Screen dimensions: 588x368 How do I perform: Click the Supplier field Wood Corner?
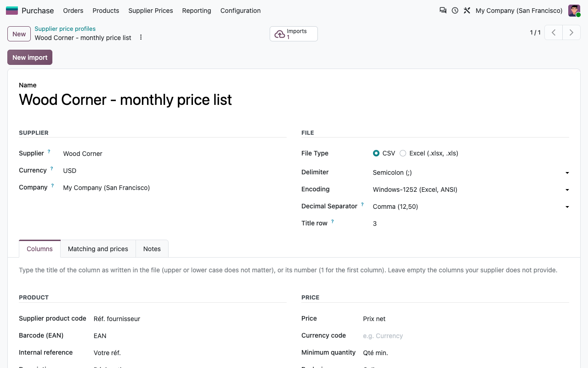tap(83, 154)
